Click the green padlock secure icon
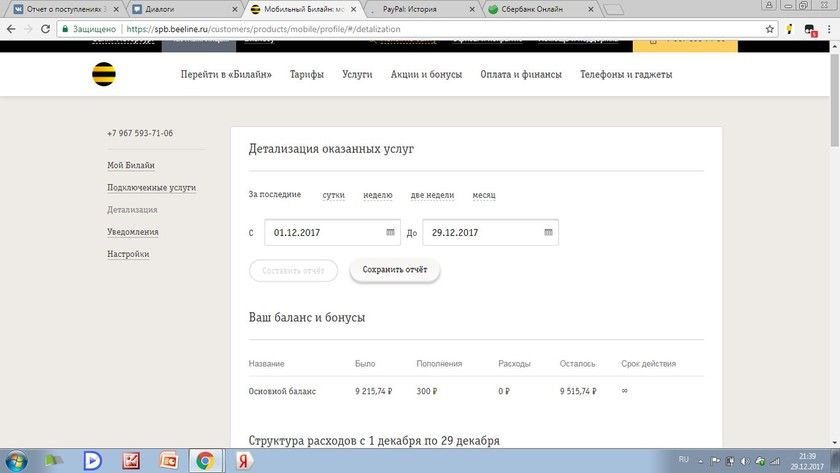Viewport: 840px width, 473px height. (65, 29)
